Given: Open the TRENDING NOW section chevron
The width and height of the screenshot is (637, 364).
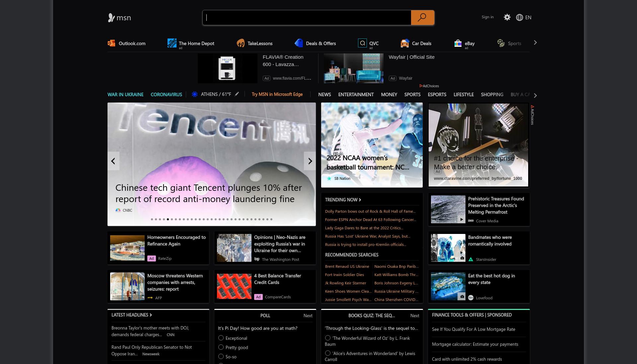Looking at the screenshot, I should coord(360,200).
